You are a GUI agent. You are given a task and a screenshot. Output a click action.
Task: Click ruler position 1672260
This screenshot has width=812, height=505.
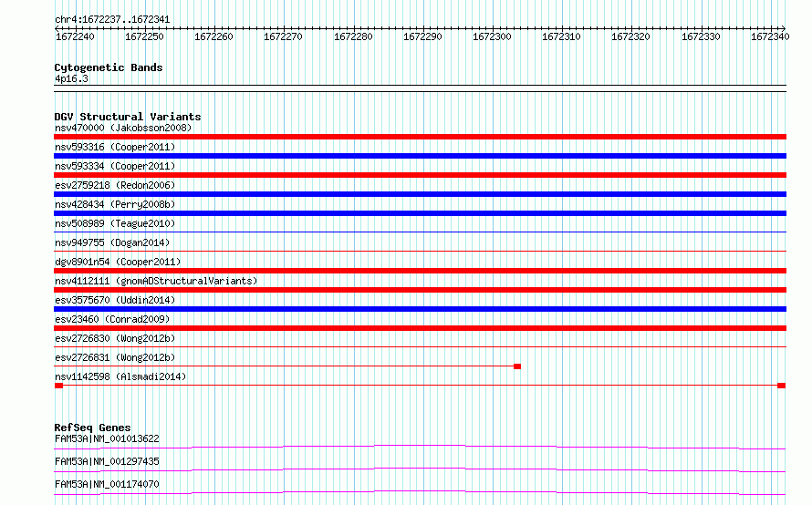click(x=213, y=36)
